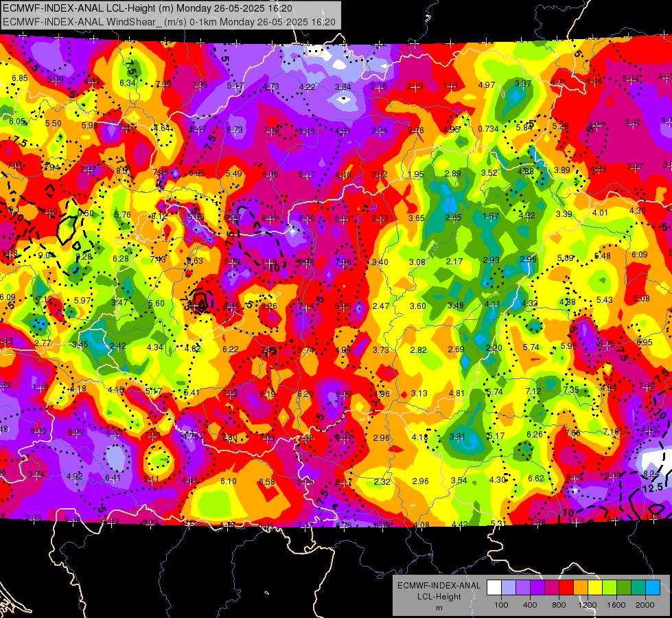Select the grid value 2.13

pyautogui.click(x=415, y=87)
